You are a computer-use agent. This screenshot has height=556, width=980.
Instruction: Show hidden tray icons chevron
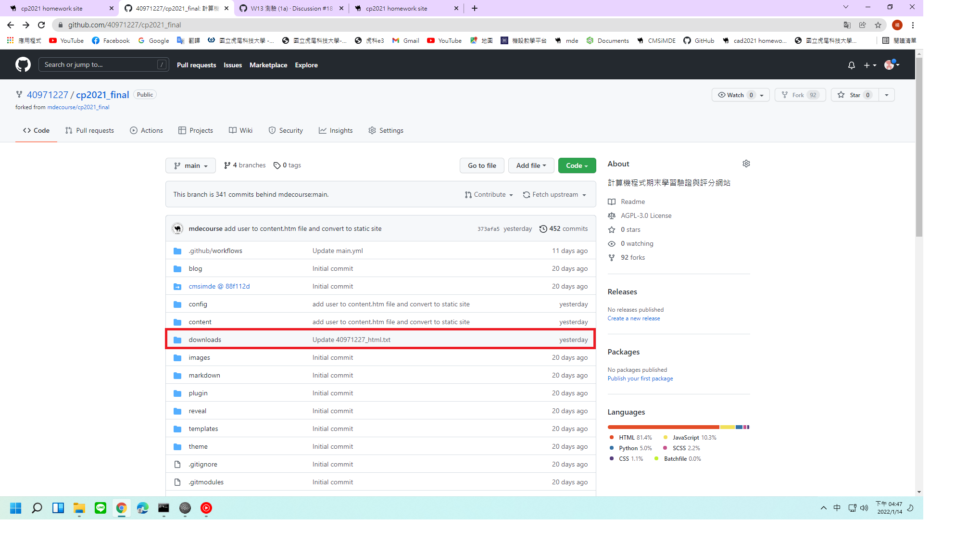[823, 508]
